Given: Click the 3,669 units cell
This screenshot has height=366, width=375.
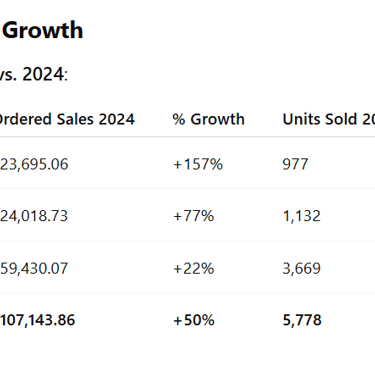Looking at the screenshot, I should pyautogui.click(x=302, y=268).
